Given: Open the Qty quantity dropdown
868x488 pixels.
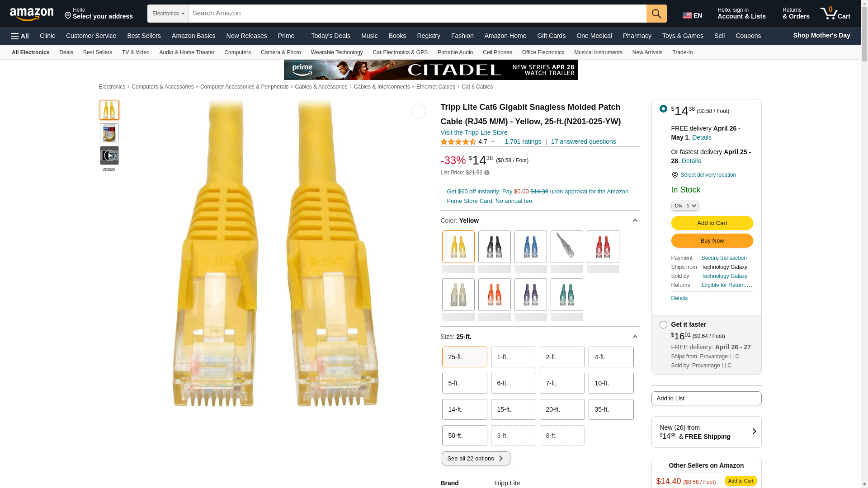Looking at the screenshot, I should point(685,206).
